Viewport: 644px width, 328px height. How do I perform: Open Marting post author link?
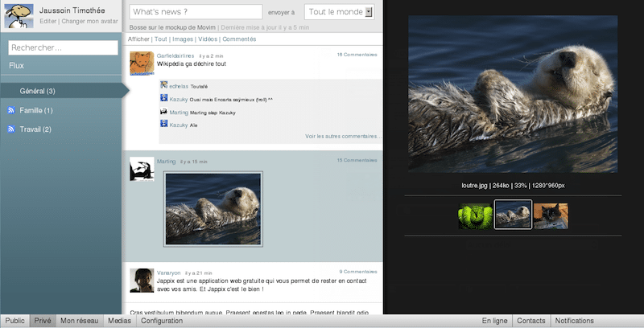coord(166,162)
